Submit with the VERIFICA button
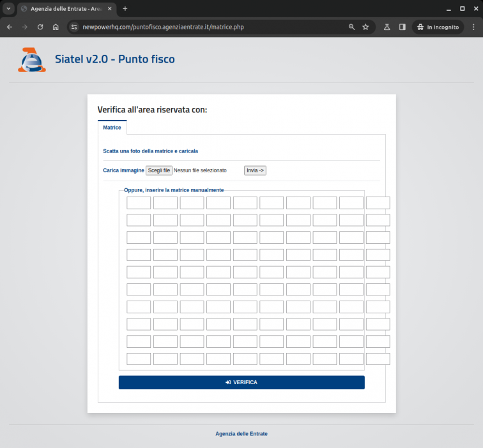This screenshot has height=448, width=483. (241, 382)
